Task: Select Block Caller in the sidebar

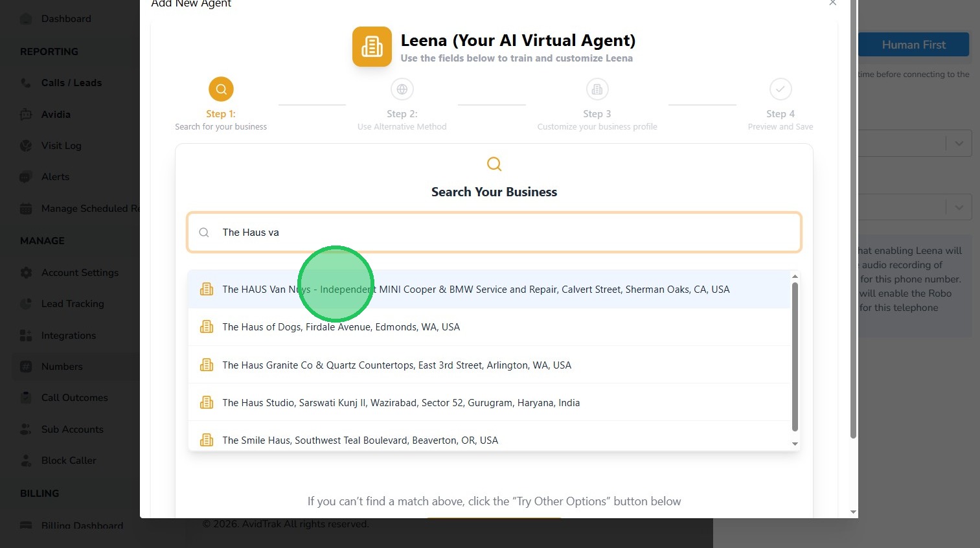Action: point(68,461)
